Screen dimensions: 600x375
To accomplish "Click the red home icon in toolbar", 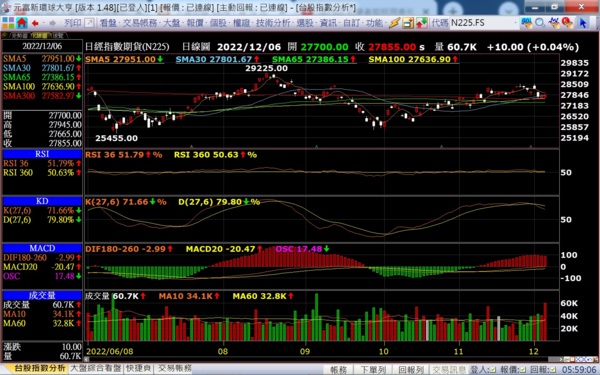I will (22, 23).
